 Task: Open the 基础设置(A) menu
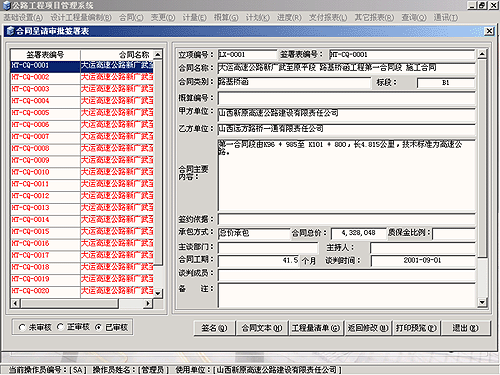tap(23, 17)
